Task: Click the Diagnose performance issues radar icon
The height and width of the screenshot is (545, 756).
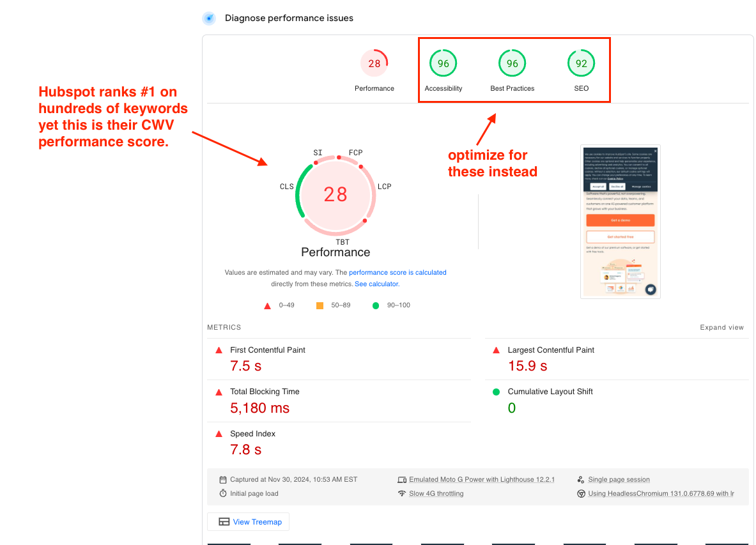Action: [209, 19]
